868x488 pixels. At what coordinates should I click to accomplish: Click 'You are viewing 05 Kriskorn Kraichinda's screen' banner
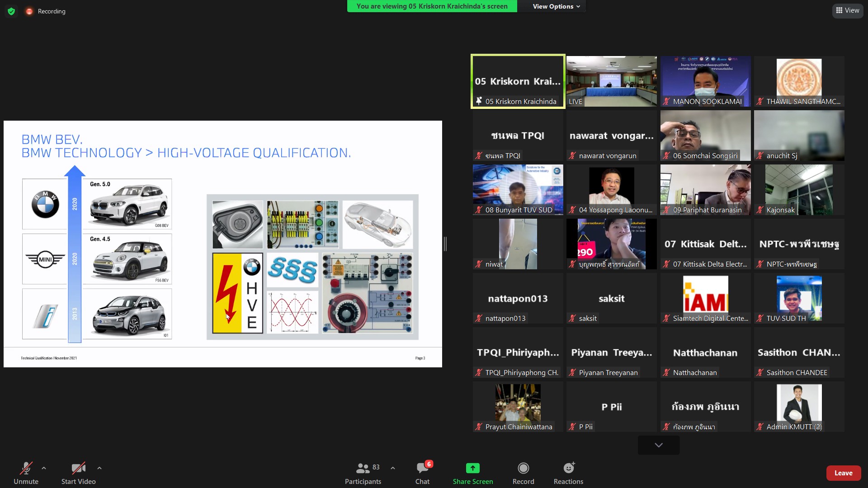coord(432,6)
